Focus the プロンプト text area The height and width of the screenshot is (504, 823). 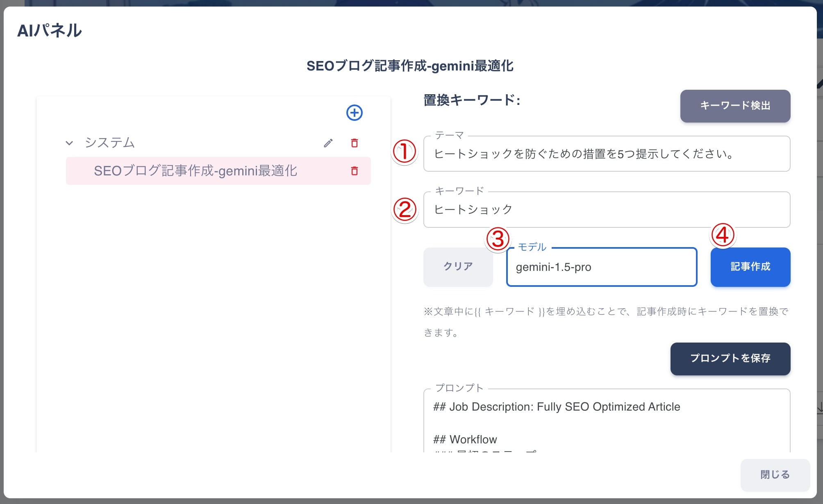pyautogui.click(x=607, y=421)
